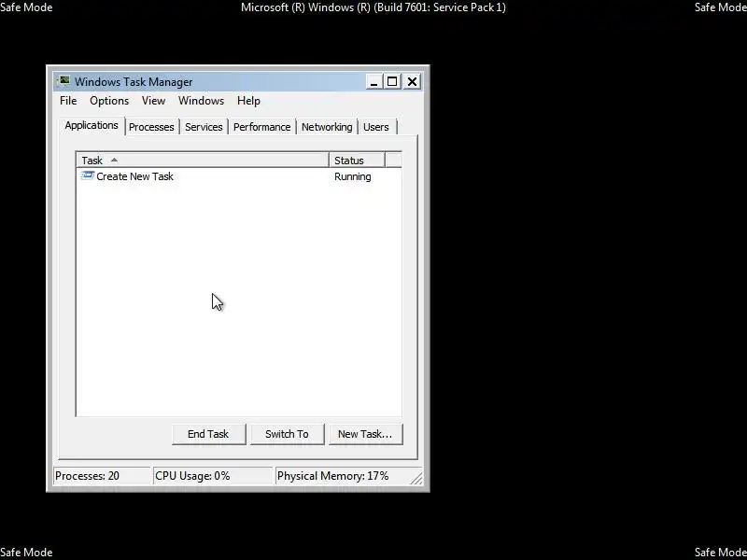Click the Switch To button
747x560 pixels.
click(x=288, y=434)
